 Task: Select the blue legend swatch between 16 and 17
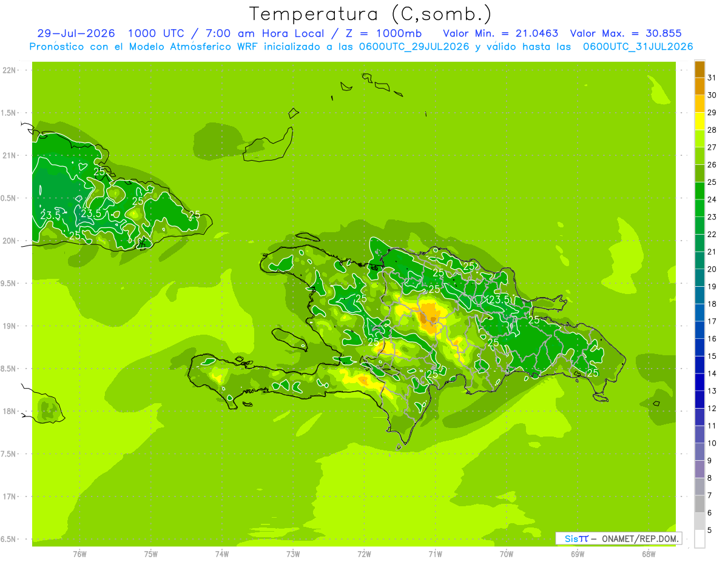click(x=699, y=330)
